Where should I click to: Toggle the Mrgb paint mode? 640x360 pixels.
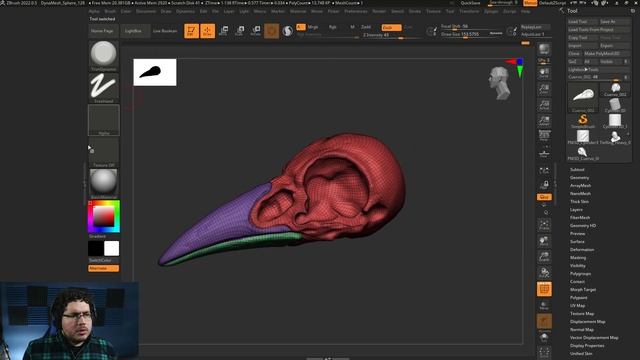point(313,27)
